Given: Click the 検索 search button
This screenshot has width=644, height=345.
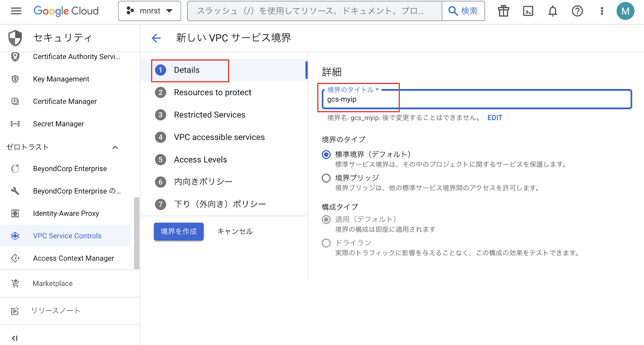Looking at the screenshot, I should tap(463, 11).
